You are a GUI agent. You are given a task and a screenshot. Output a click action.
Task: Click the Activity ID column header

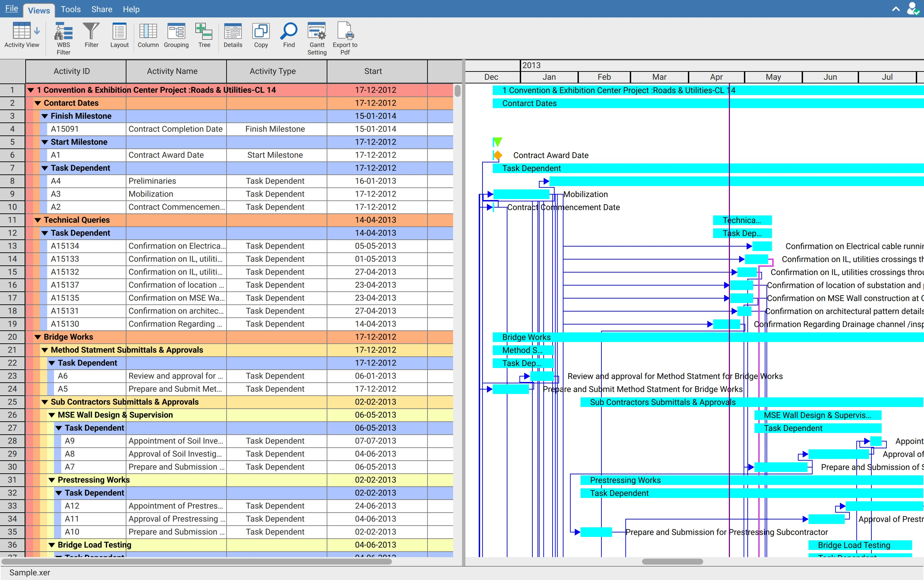[x=76, y=71]
